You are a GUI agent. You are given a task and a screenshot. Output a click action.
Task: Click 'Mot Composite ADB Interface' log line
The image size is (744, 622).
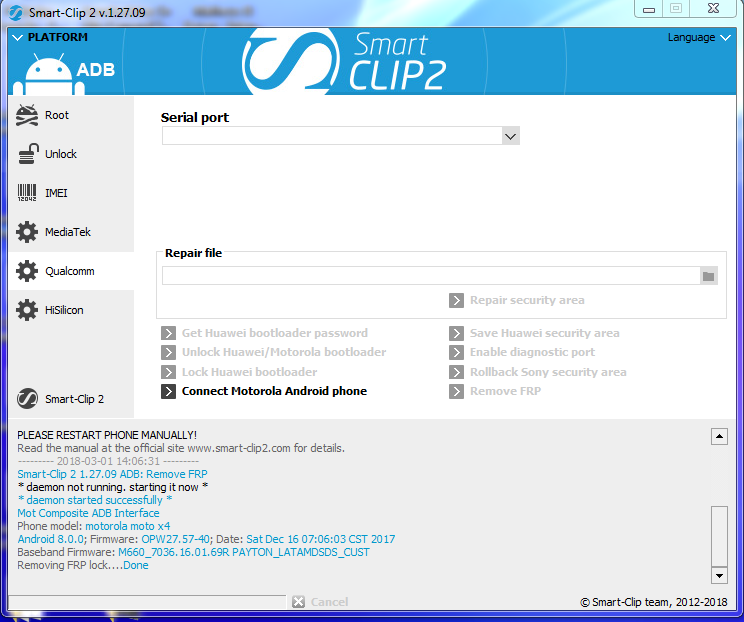tap(88, 513)
